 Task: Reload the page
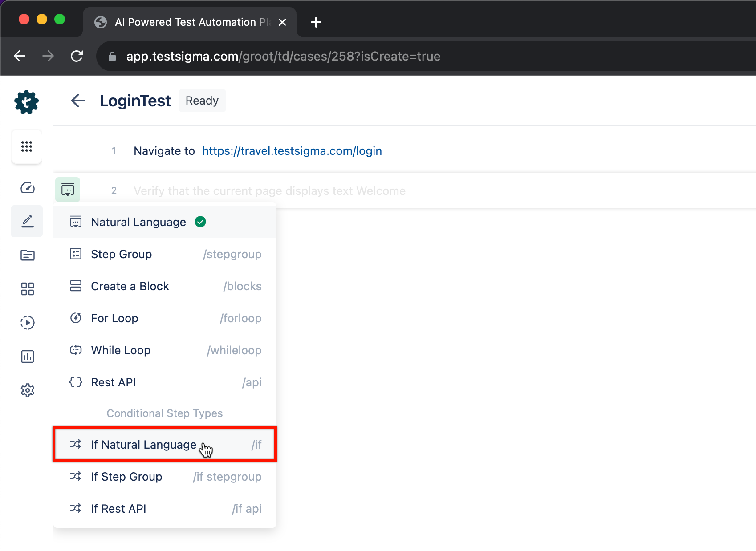pos(77,56)
